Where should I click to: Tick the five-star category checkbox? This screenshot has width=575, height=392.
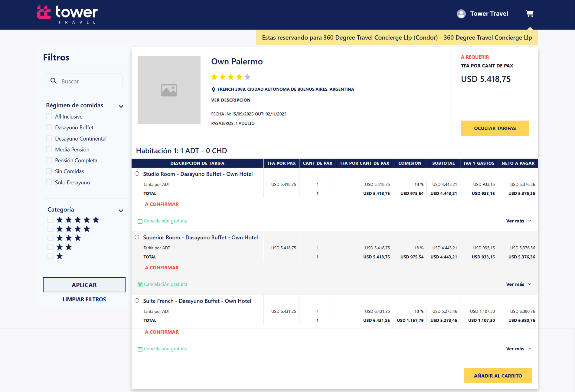click(51, 220)
